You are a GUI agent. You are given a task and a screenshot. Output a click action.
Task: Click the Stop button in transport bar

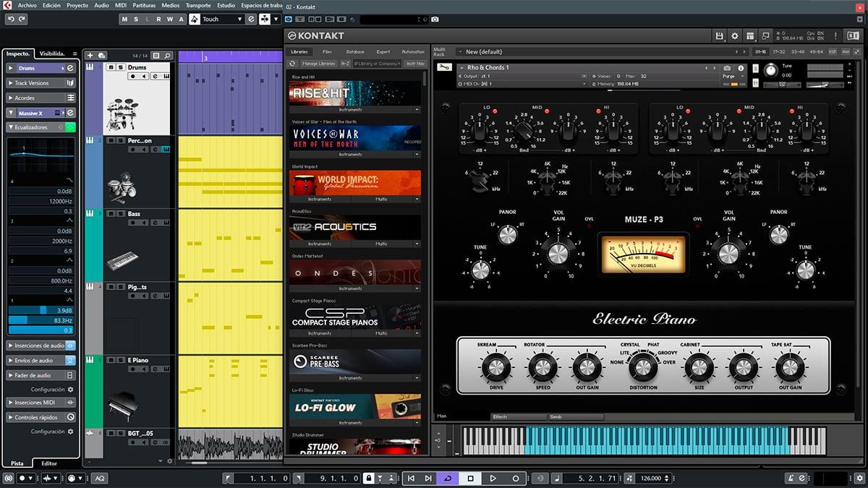tap(470, 479)
